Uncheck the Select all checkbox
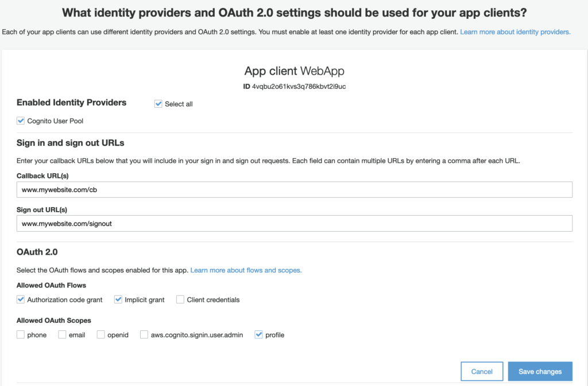Image resolution: width=588 pixels, height=386 pixels. 158,104
